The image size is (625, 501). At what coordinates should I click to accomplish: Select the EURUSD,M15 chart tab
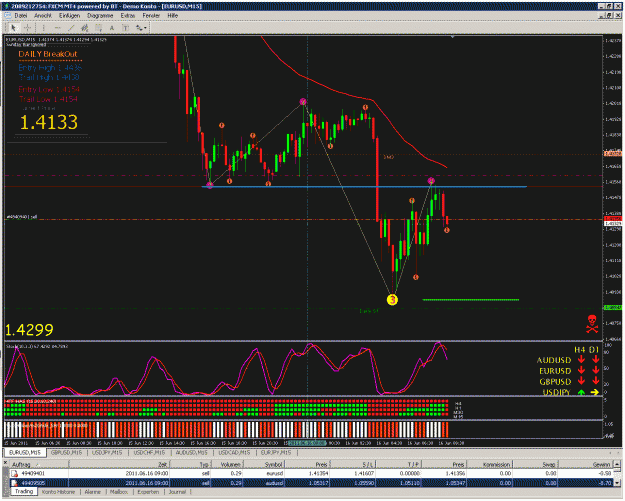(x=25, y=452)
